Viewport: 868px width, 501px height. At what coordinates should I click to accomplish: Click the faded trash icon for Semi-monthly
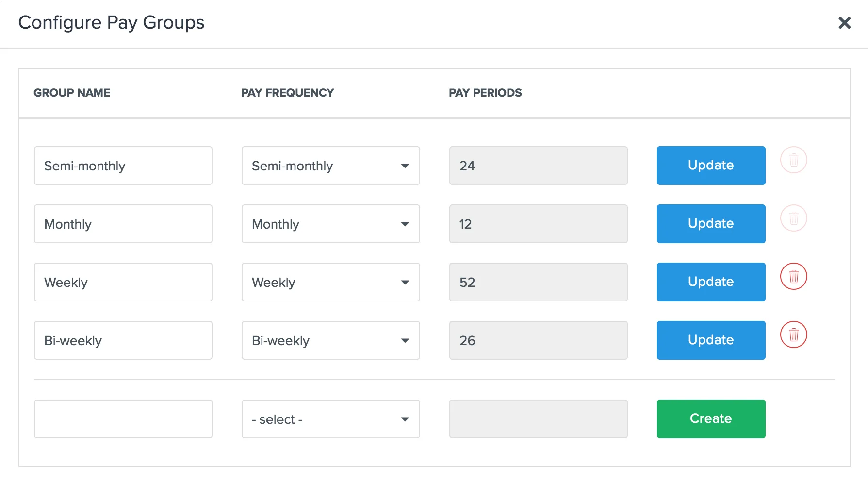(793, 160)
